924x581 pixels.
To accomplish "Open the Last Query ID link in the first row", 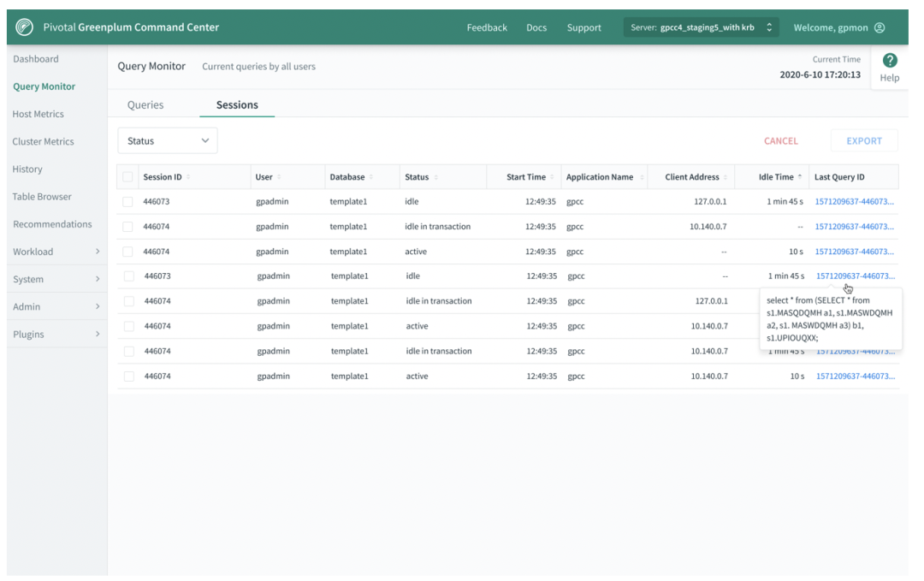I will point(855,202).
